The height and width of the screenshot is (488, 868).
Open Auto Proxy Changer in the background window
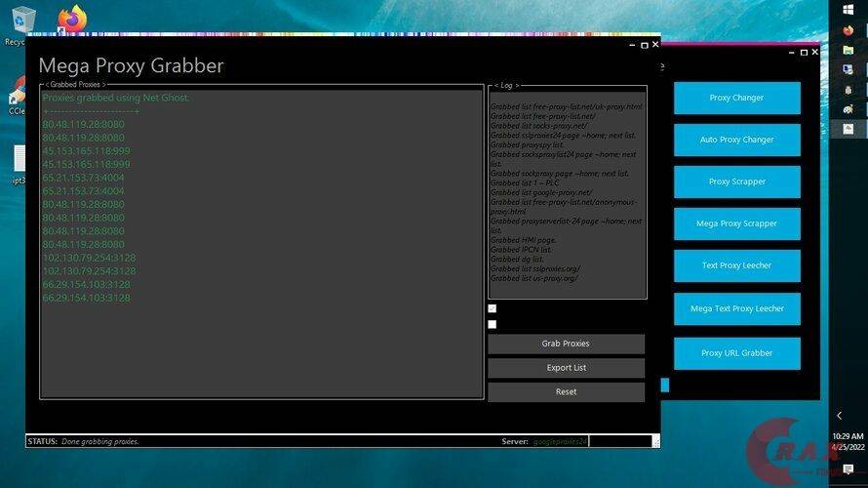(736, 140)
